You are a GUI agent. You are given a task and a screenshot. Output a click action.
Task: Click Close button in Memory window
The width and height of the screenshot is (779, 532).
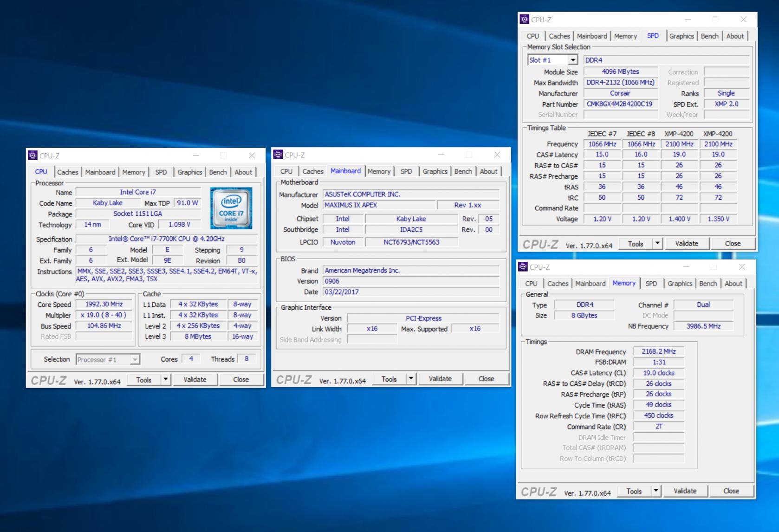click(x=731, y=490)
